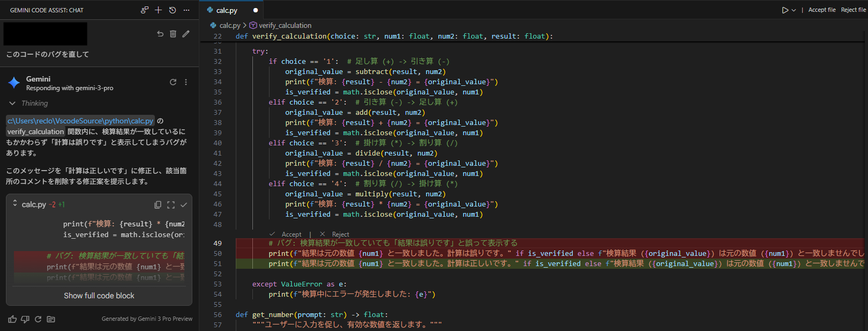Viewport: 868px width, 331px height.
Task: Undo the prompt with revert arrow icon
Action: coord(160,34)
